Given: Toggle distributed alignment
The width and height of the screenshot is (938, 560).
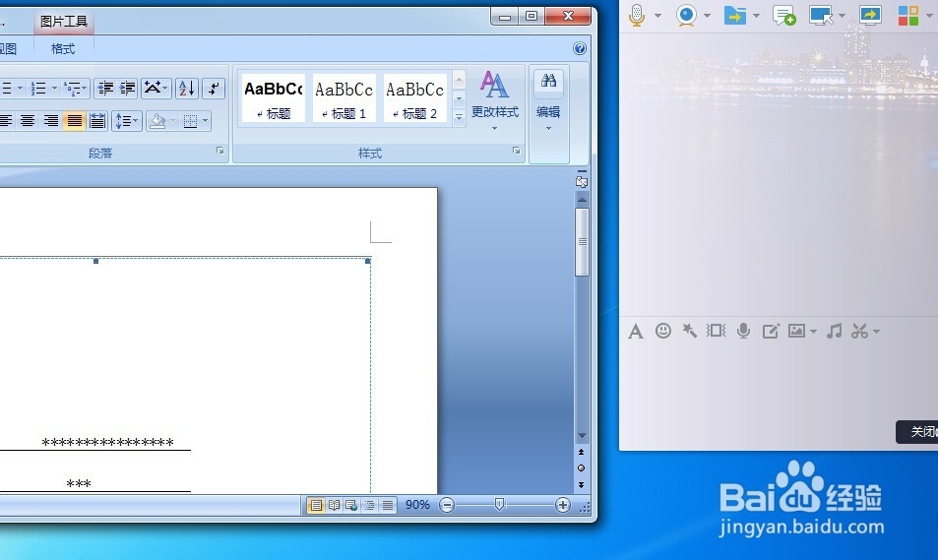Looking at the screenshot, I should click(x=97, y=121).
